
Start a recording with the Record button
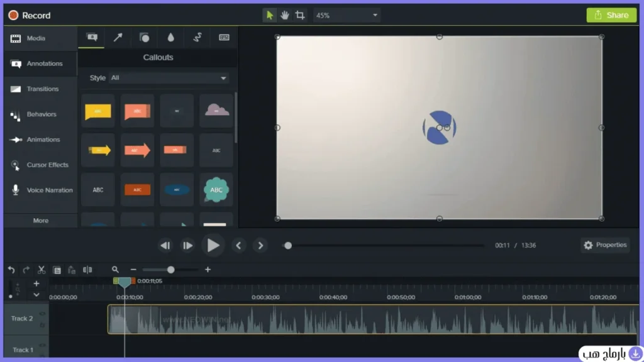click(x=30, y=15)
